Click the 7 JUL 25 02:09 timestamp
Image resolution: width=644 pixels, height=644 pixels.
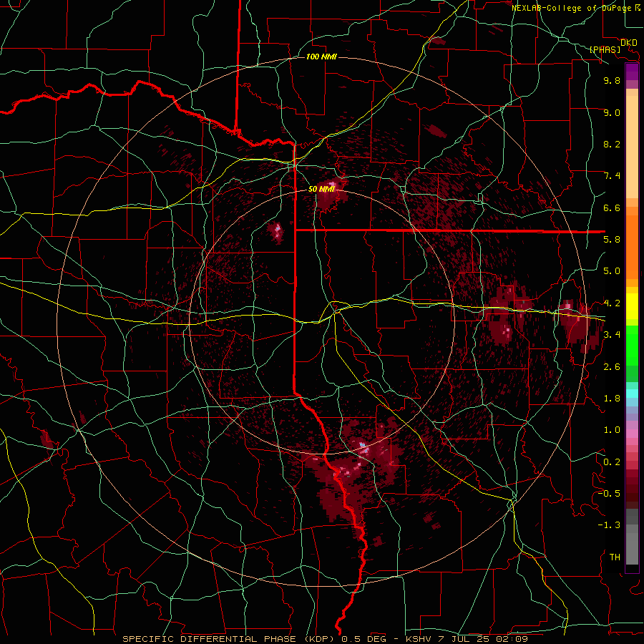pyautogui.click(x=482, y=639)
